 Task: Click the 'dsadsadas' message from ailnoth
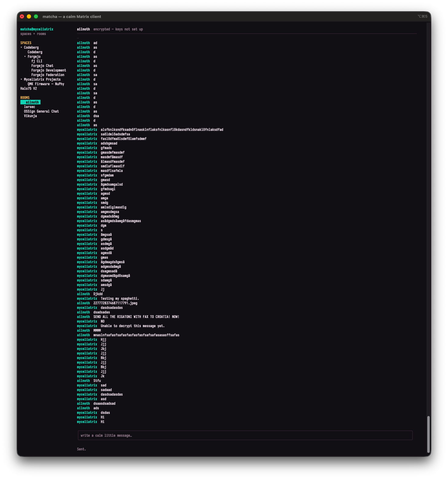coord(102,312)
